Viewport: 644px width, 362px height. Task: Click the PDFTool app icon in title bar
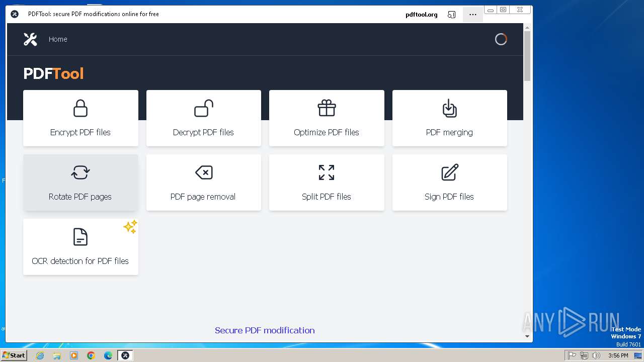15,14
